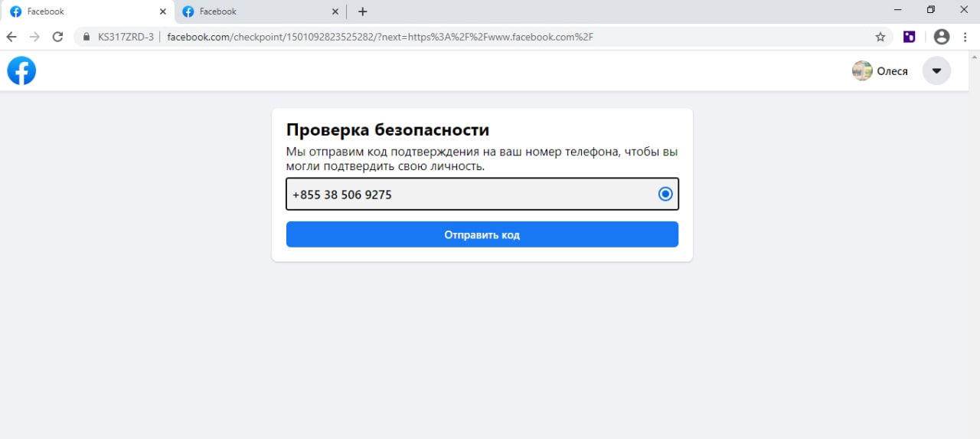Screen dimensions: 980x439
Task: Open the Chrome profile avatar icon
Action: click(942, 37)
